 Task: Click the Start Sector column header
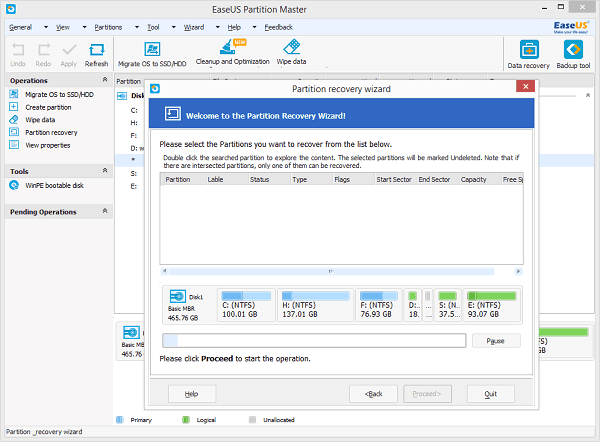[x=395, y=179]
